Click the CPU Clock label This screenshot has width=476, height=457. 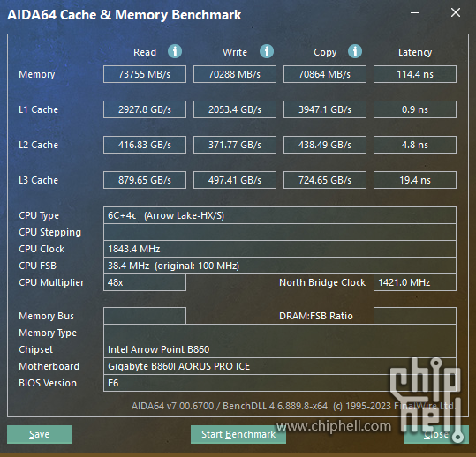(42, 249)
